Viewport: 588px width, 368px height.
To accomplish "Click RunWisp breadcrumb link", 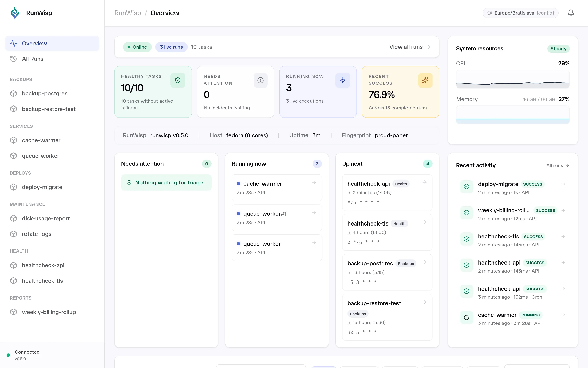I will (128, 13).
